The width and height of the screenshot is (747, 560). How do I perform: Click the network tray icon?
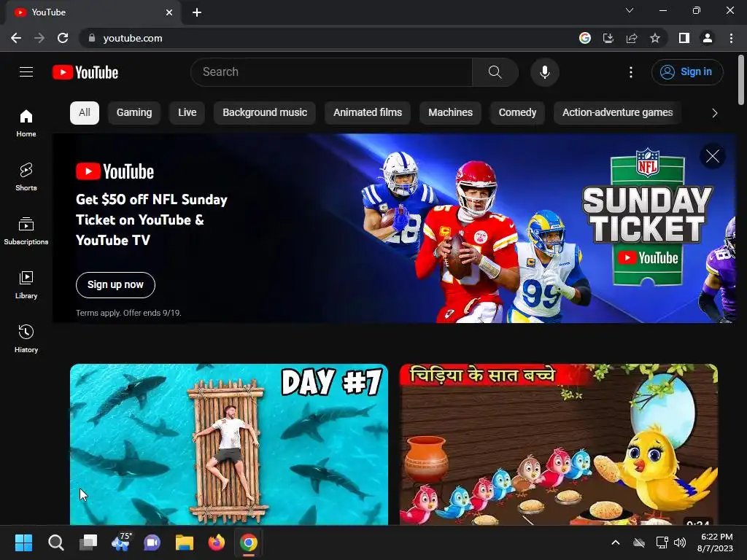[x=662, y=542]
